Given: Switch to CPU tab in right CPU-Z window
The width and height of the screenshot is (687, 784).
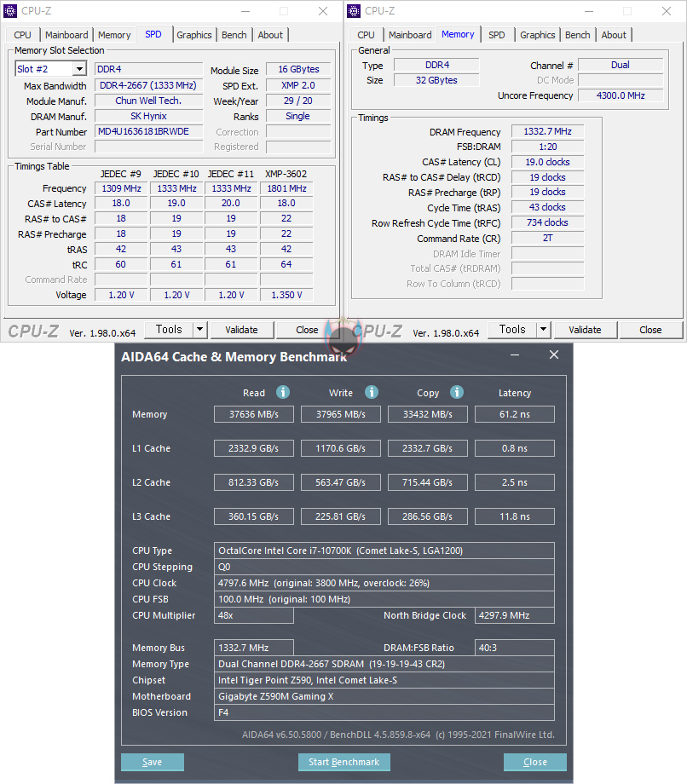Looking at the screenshot, I should (x=366, y=35).
